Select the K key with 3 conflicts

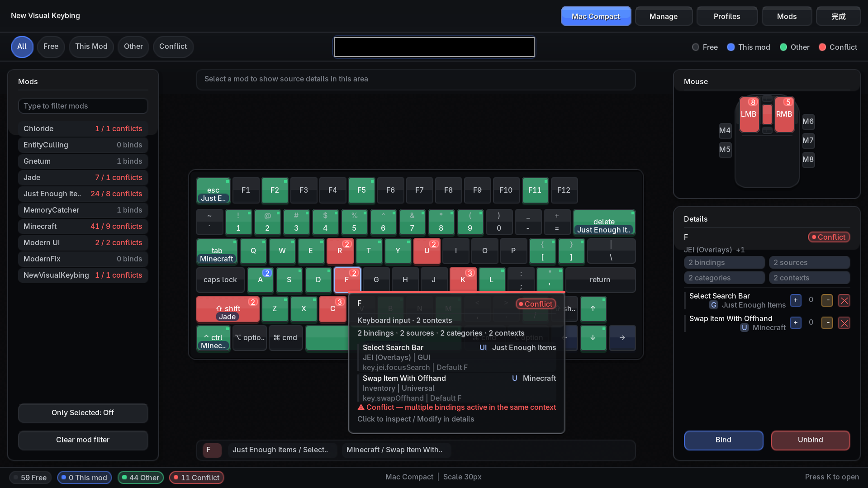pyautogui.click(x=463, y=280)
